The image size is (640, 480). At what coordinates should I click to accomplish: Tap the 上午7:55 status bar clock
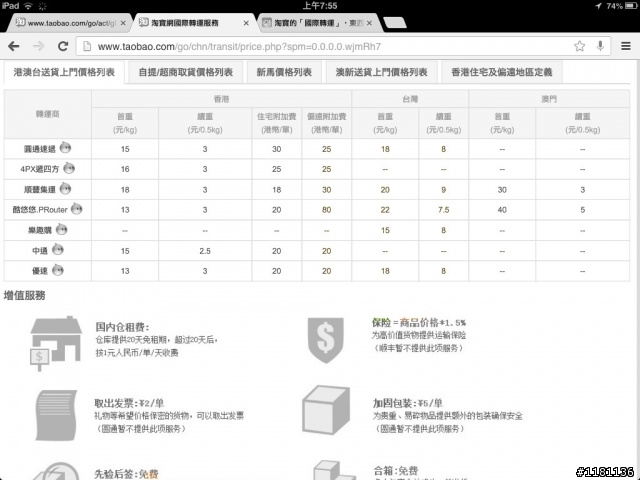click(x=320, y=6)
